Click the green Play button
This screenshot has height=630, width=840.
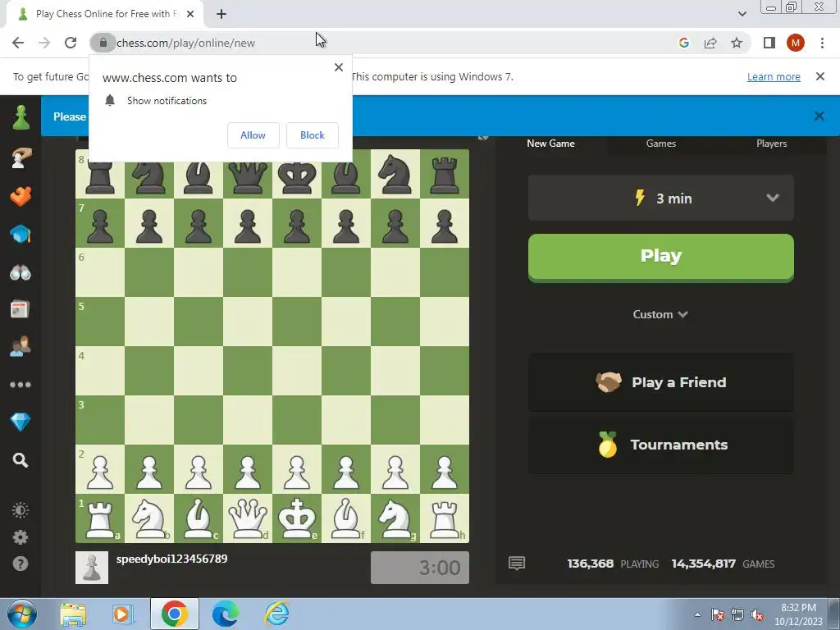click(661, 257)
